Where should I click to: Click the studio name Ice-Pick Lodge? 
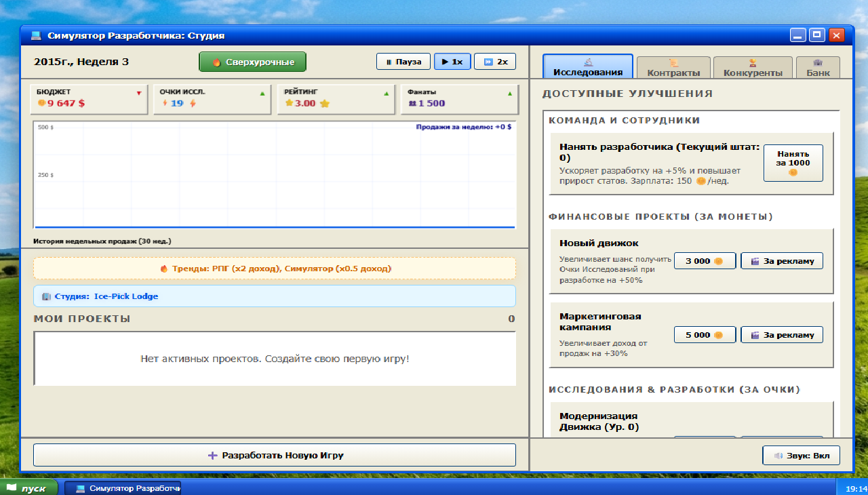coord(126,296)
